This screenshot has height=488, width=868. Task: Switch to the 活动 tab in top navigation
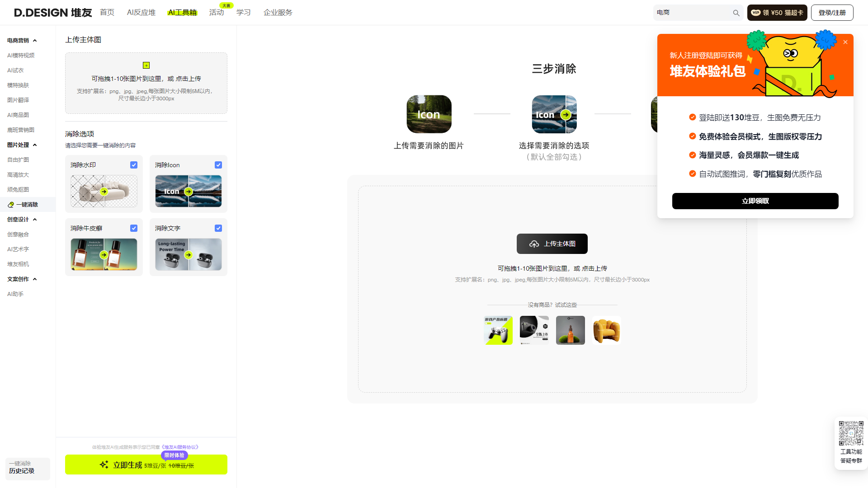pyautogui.click(x=216, y=13)
